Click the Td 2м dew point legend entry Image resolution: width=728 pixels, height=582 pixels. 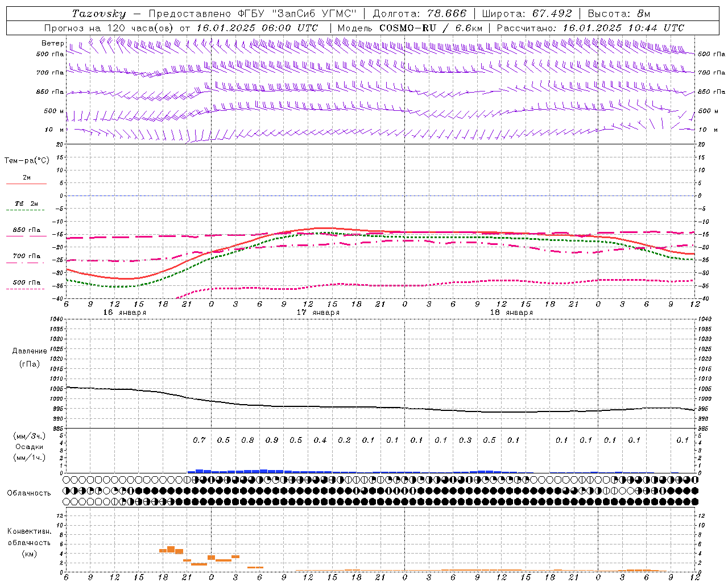click(x=26, y=203)
